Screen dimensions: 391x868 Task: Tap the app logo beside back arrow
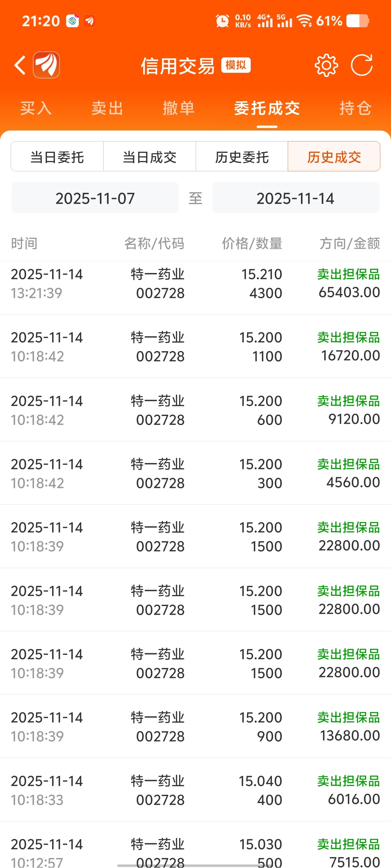pos(47,65)
